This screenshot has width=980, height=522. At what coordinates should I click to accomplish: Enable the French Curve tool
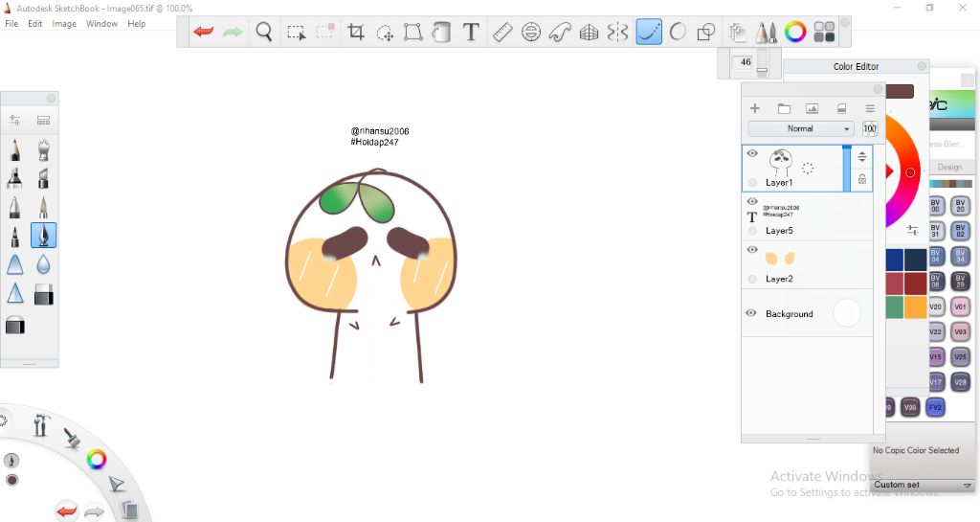point(560,32)
